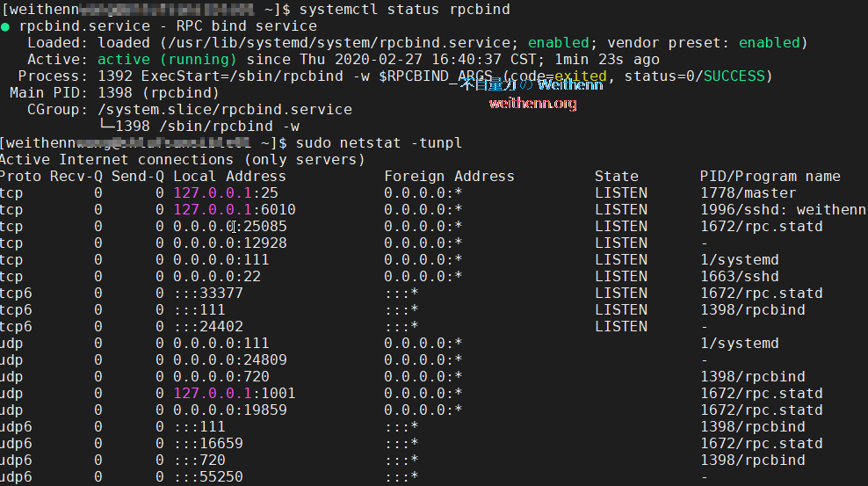Click the 'vendor preset: enabled' text

704,42
